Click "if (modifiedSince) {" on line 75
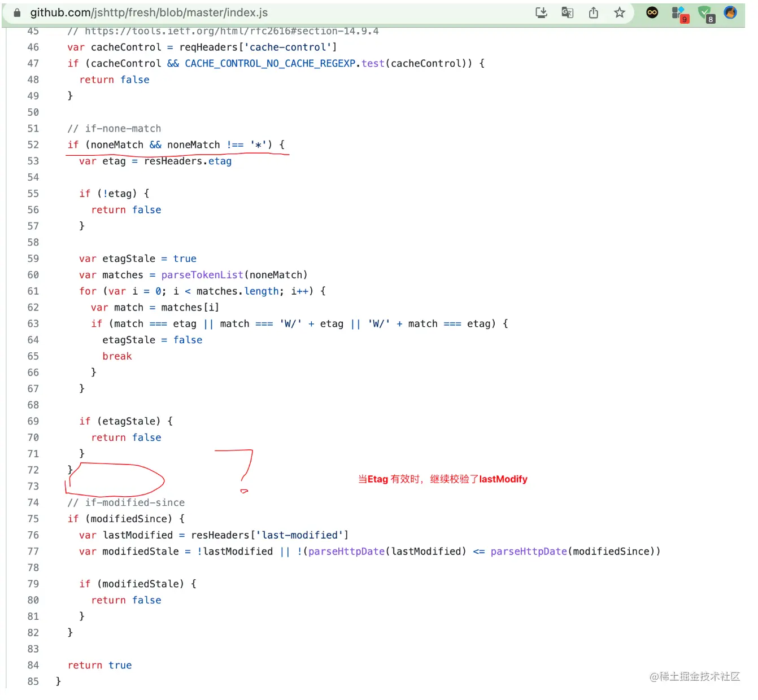Image resolution: width=758 pixels, height=700 pixels. pos(126,519)
